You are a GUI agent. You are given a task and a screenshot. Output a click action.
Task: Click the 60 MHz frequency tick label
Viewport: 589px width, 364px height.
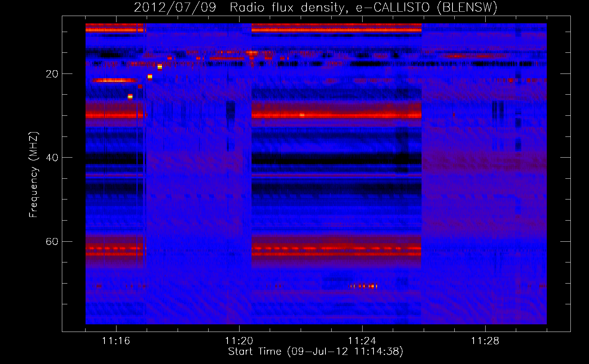point(52,242)
